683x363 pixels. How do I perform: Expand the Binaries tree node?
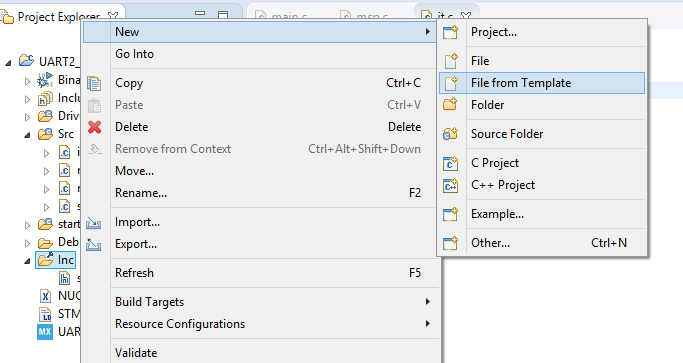click(x=27, y=81)
